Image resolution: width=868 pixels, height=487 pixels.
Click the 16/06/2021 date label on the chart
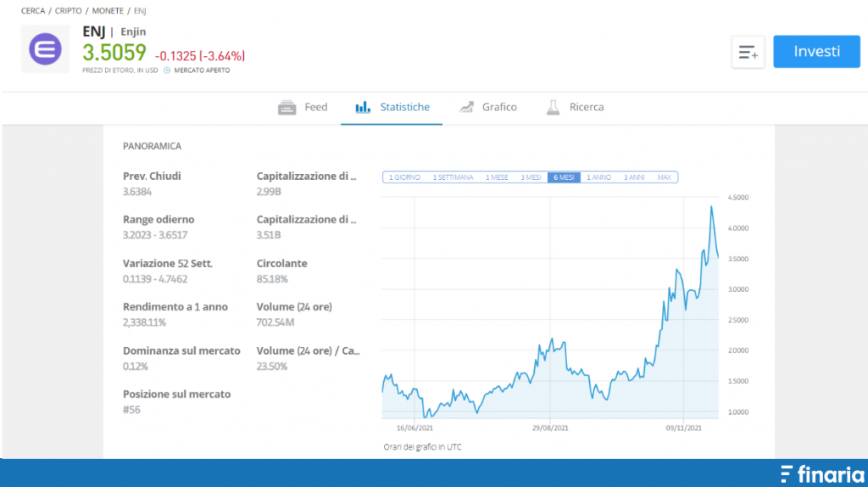click(x=415, y=428)
